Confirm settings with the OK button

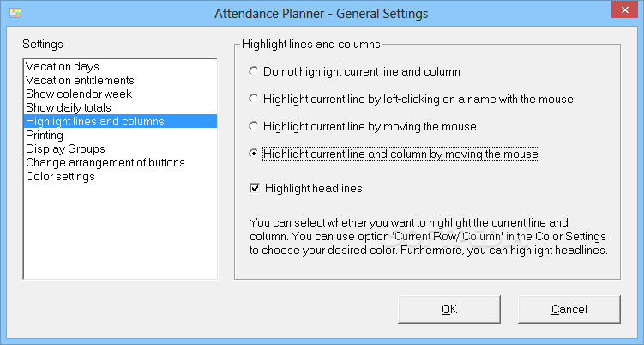coord(448,309)
